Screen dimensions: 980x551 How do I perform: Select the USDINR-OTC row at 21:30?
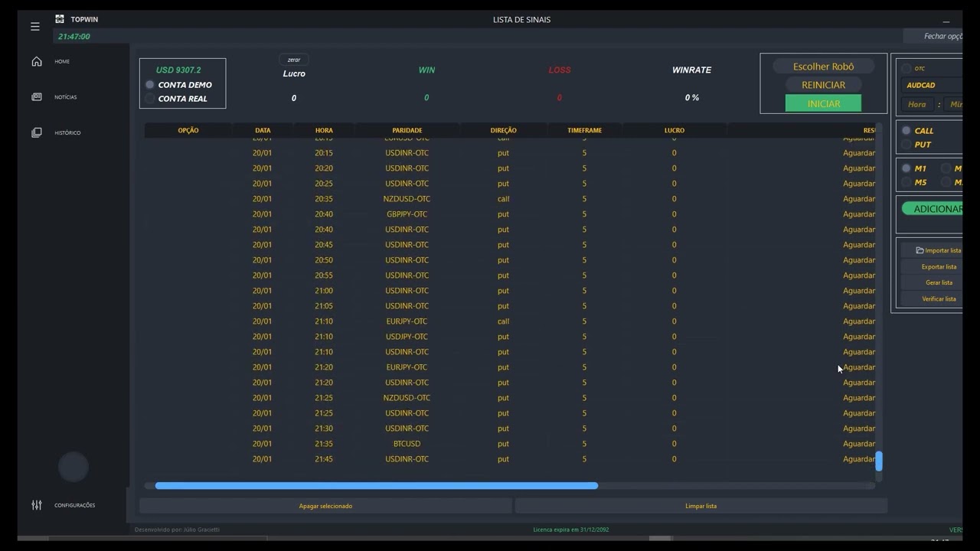pyautogui.click(x=510, y=429)
